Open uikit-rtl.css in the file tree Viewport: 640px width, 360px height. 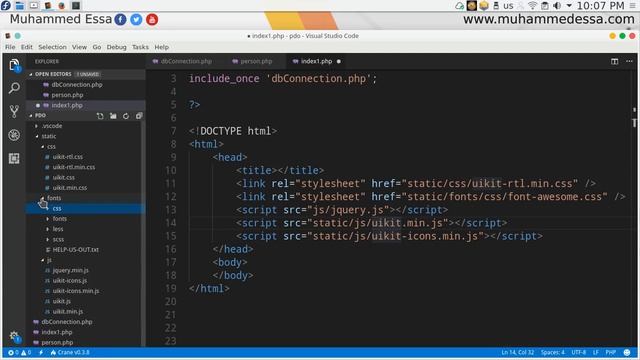pyautogui.click(x=67, y=157)
